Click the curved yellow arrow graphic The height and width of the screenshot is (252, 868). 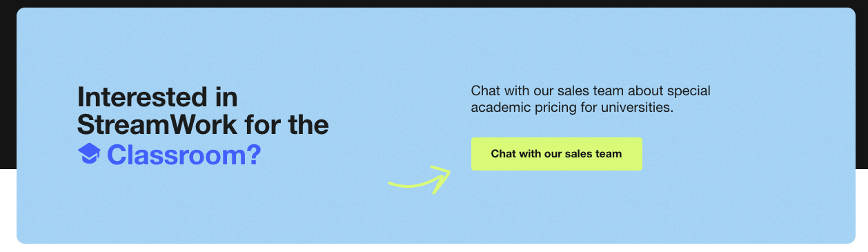[419, 180]
